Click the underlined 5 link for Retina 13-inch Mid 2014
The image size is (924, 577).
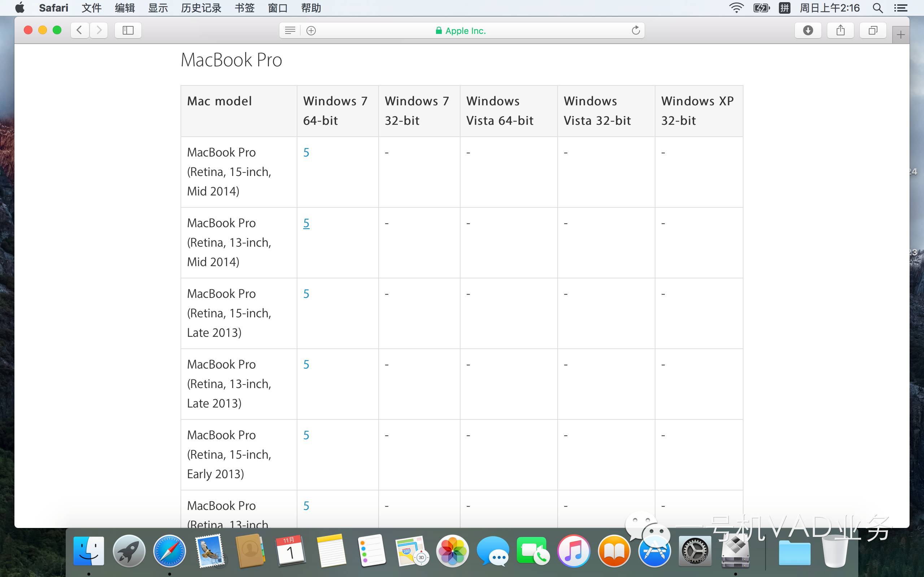pos(306,223)
